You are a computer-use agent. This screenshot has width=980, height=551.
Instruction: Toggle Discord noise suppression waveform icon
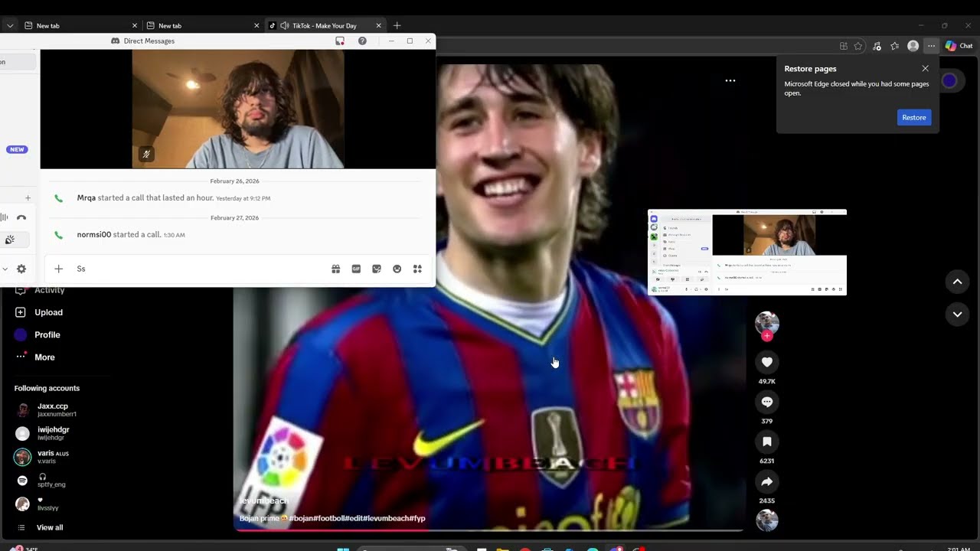[x=4, y=218]
